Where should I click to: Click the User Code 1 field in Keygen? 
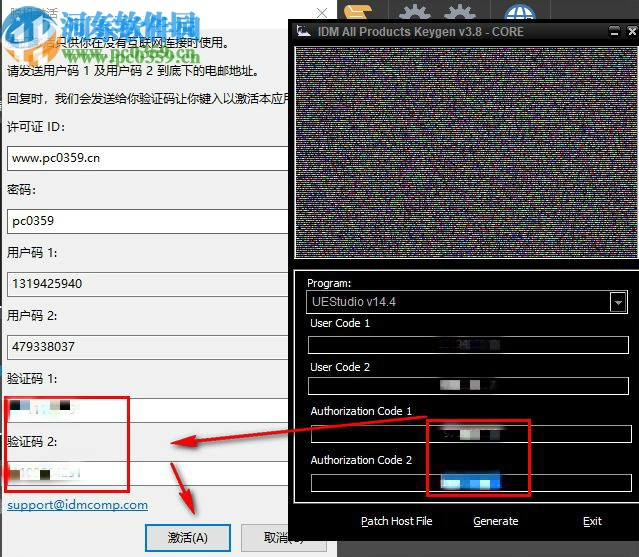click(468, 345)
